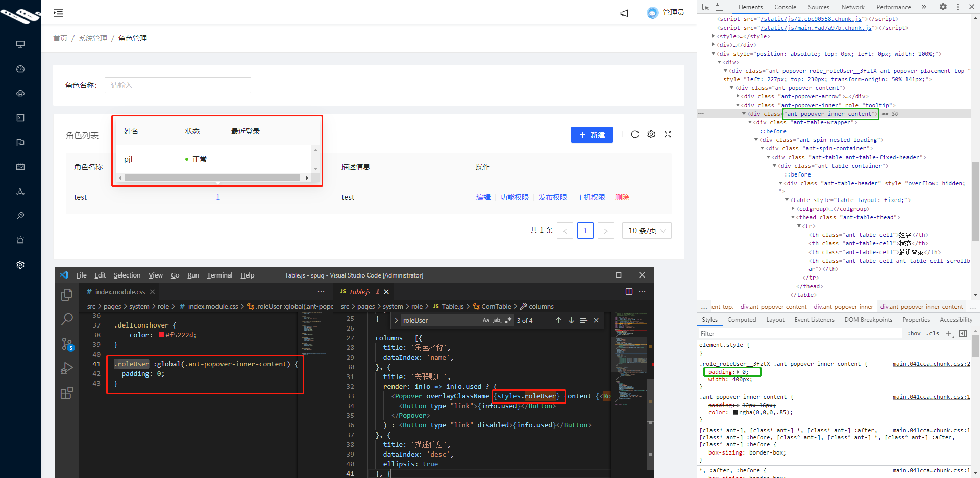The height and width of the screenshot is (478, 980).
Task: Switch to the DevTools Network tab
Action: [x=853, y=7]
